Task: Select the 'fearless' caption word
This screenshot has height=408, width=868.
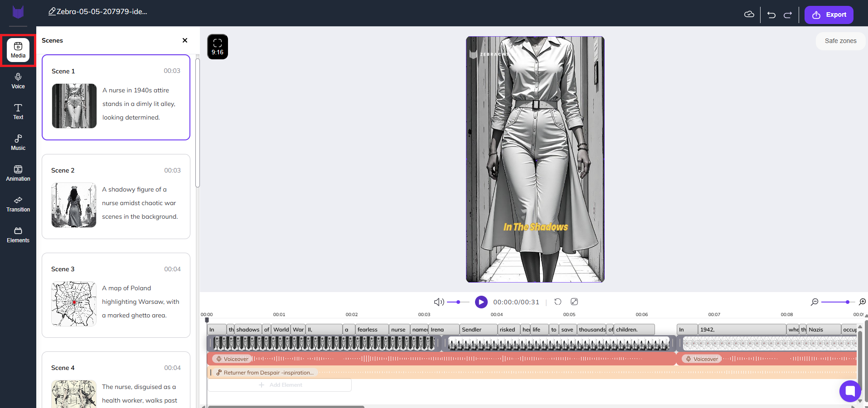Action: click(372, 330)
